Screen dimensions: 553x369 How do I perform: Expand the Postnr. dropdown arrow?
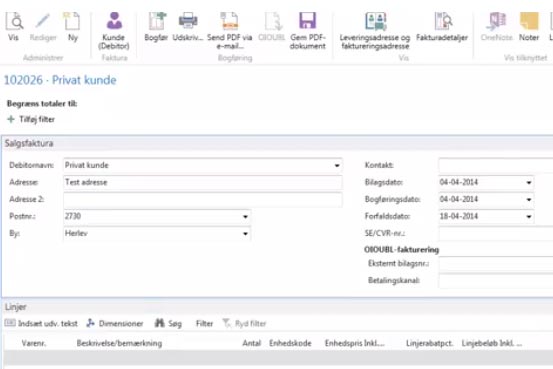coord(245,217)
